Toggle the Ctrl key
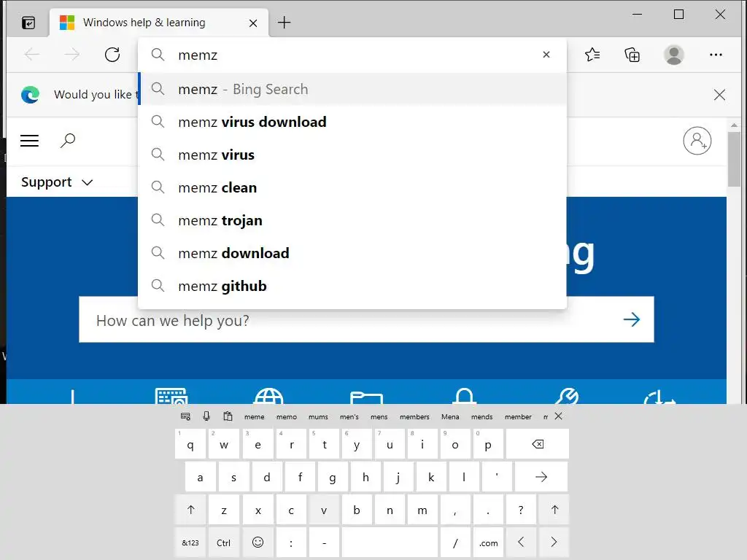 pos(223,542)
